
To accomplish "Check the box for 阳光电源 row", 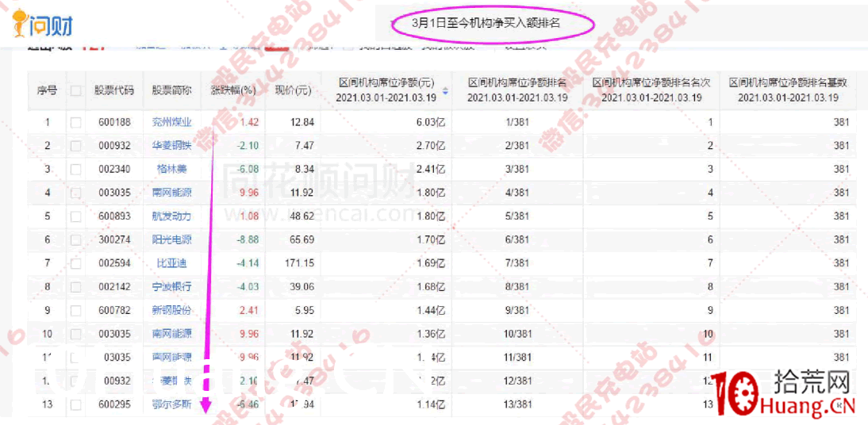I will (76, 239).
